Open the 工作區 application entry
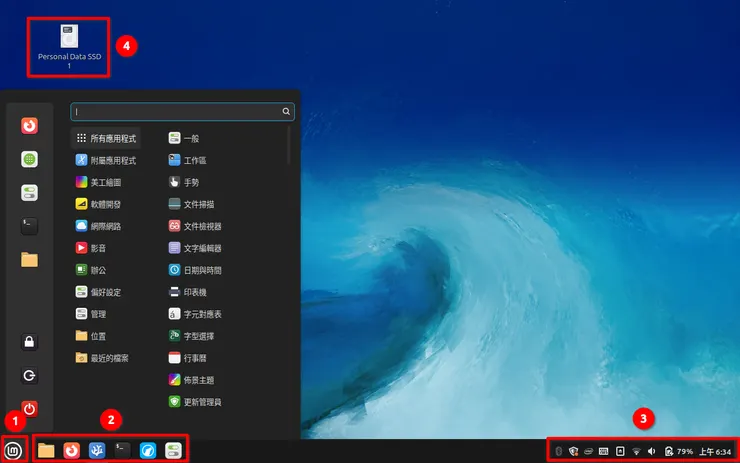The height and width of the screenshot is (463, 740). point(188,160)
